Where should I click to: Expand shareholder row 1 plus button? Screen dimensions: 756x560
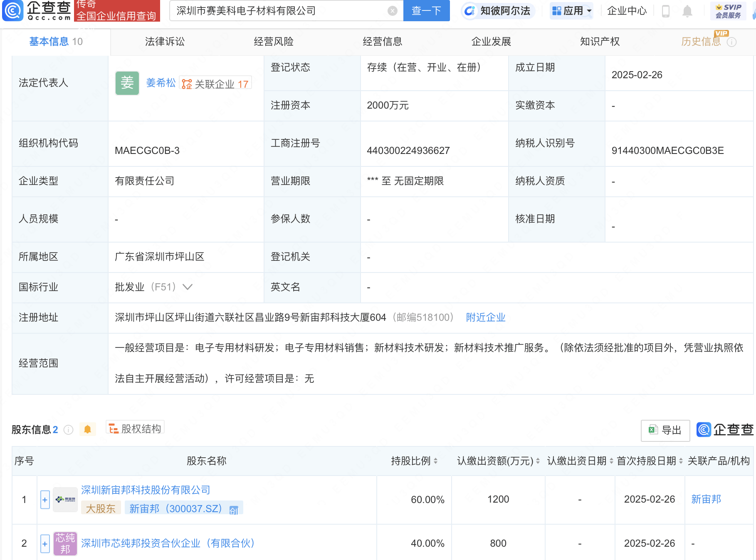tap(45, 500)
